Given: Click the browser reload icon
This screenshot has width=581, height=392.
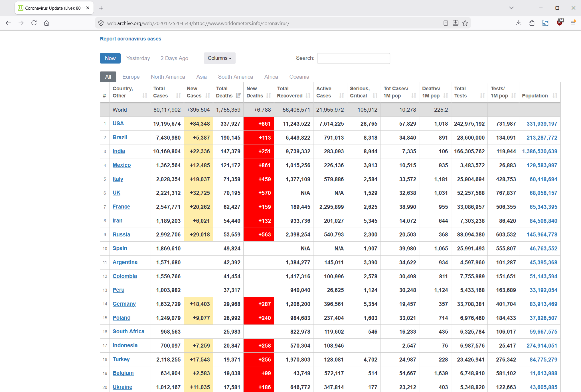Looking at the screenshot, I should pos(34,23).
